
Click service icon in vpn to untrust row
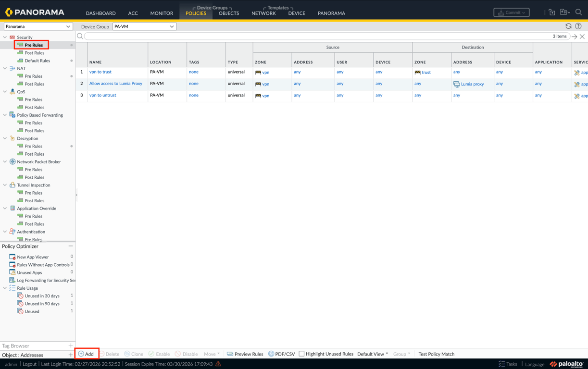tap(577, 96)
